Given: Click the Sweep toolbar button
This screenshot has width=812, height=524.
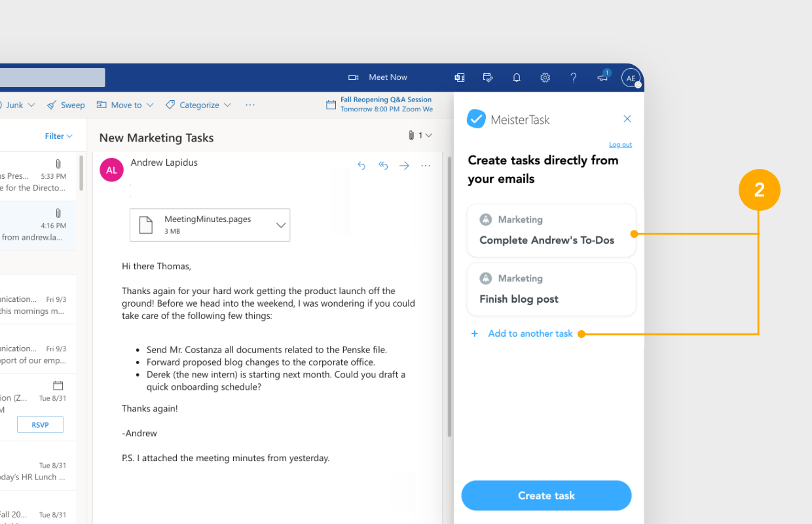Looking at the screenshot, I should [x=65, y=105].
